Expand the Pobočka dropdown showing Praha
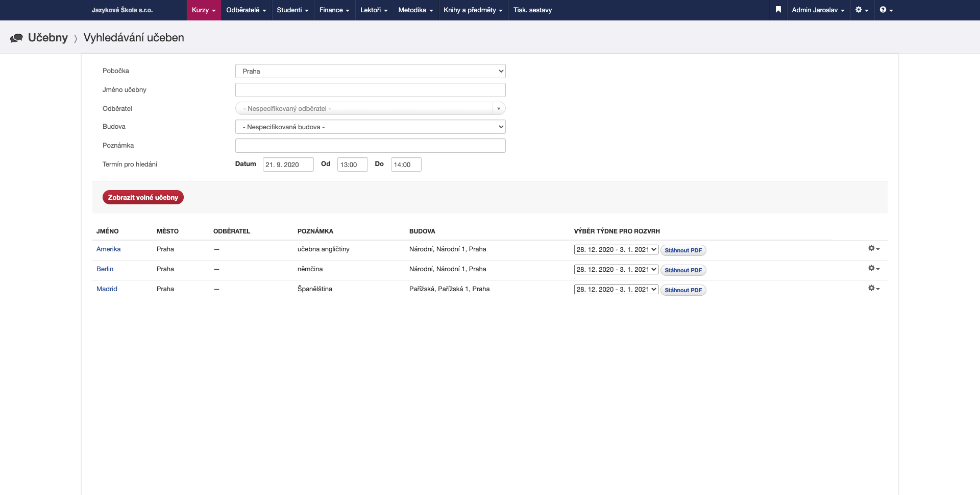Screen dimensions: 980x495 (x=370, y=71)
